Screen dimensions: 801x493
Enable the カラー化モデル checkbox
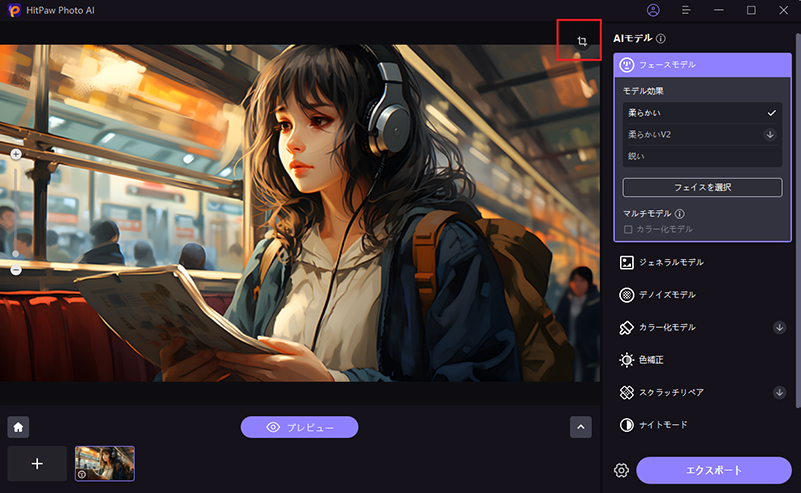point(628,229)
